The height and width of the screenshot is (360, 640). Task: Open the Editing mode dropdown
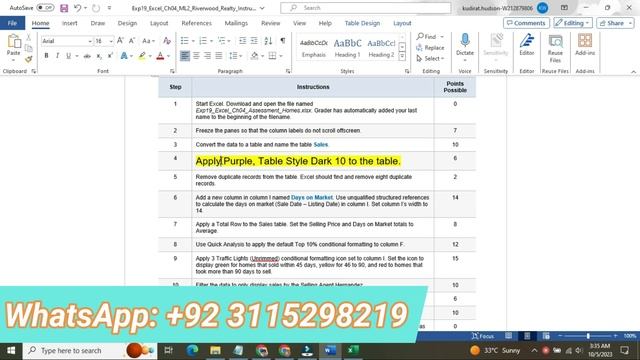click(573, 23)
